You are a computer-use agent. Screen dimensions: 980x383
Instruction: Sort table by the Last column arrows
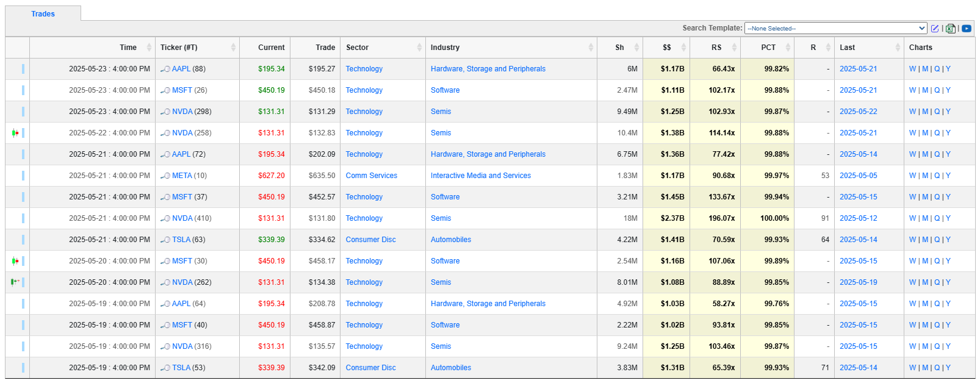(898, 48)
